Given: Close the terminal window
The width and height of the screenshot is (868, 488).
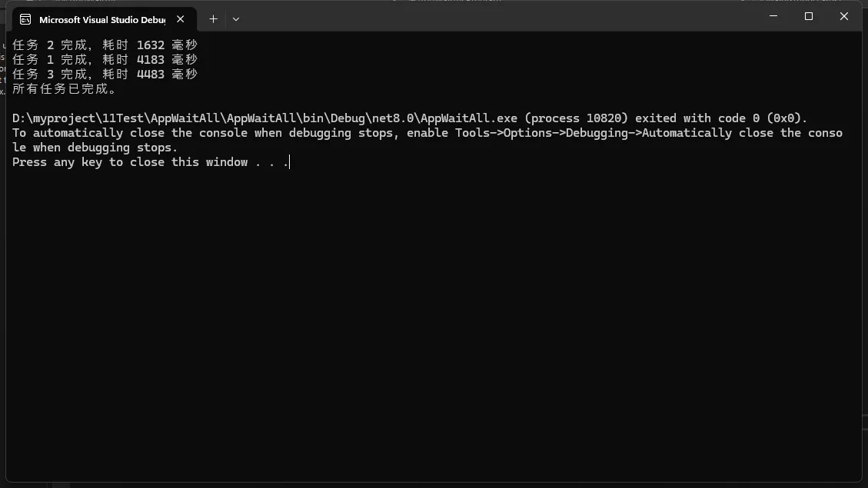Looking at the screenshot, I should tap(843, 16).
